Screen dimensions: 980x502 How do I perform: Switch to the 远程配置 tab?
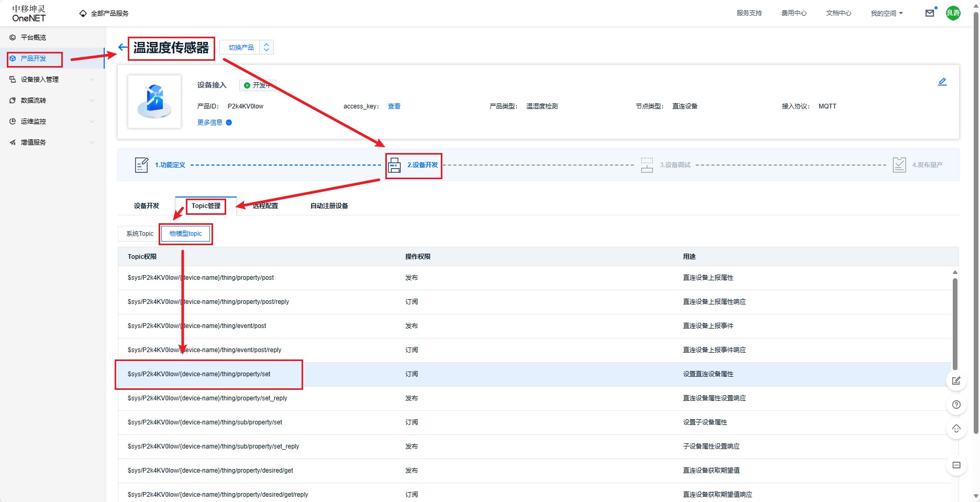point(265,206)
